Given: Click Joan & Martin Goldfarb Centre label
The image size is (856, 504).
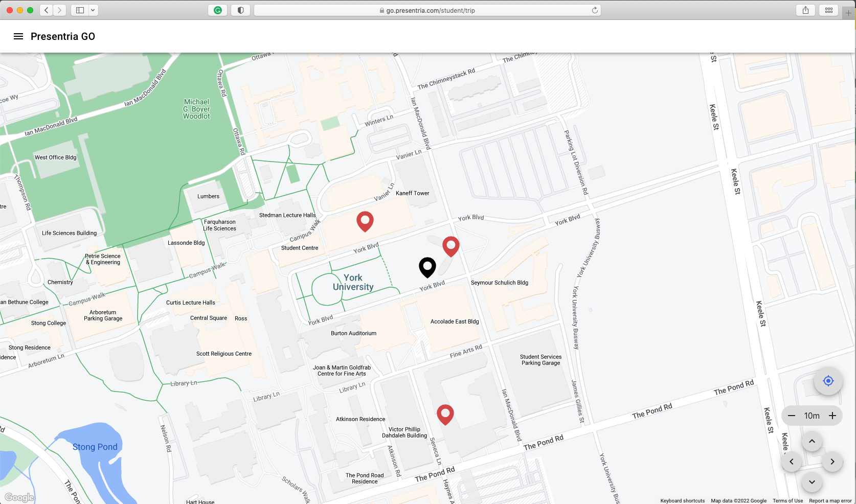Looking at the screenshot, I should click(x=342, y=371).
